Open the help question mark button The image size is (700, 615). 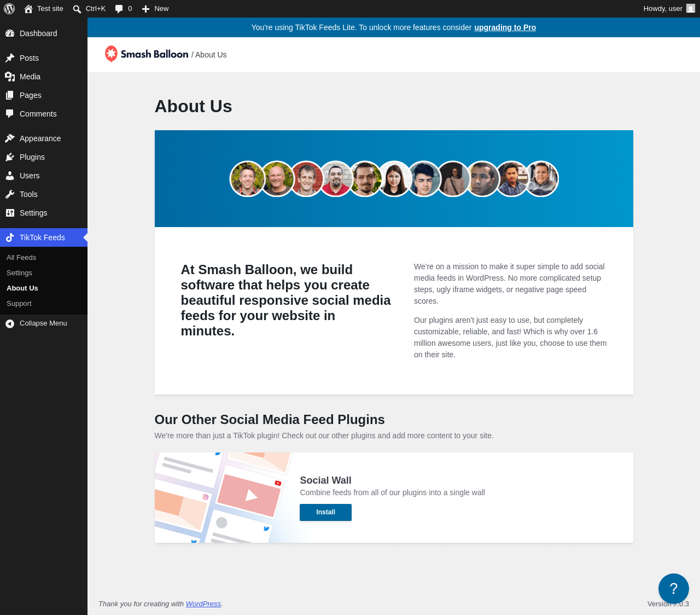tap(674, 589)
